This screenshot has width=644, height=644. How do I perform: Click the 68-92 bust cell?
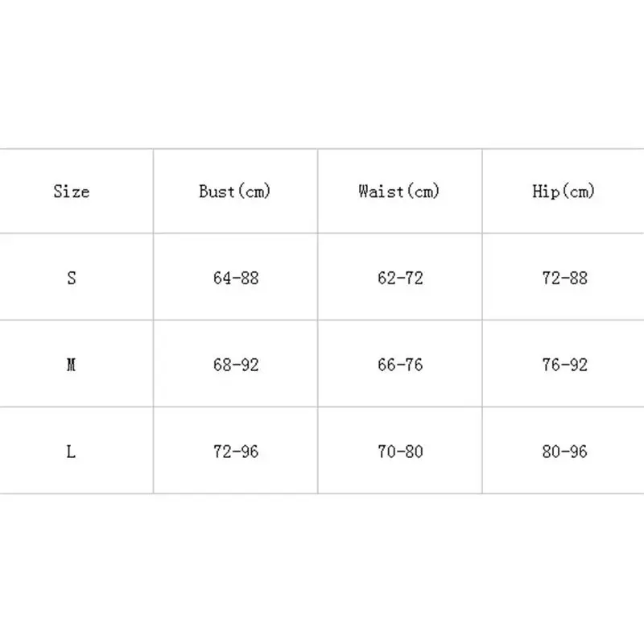(236, 365)
